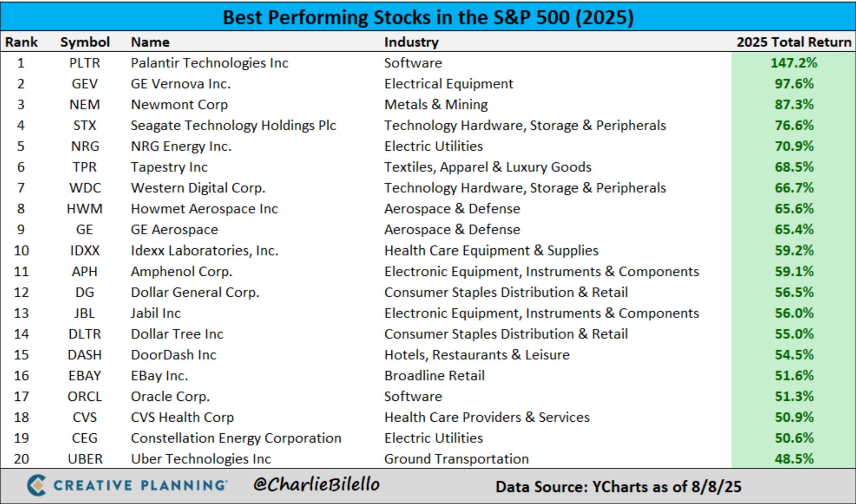Screen dimensions: 856x504
Task: Click Textiles, Apparel & Luxury Goods industry
Action: [x=488, y=167]
